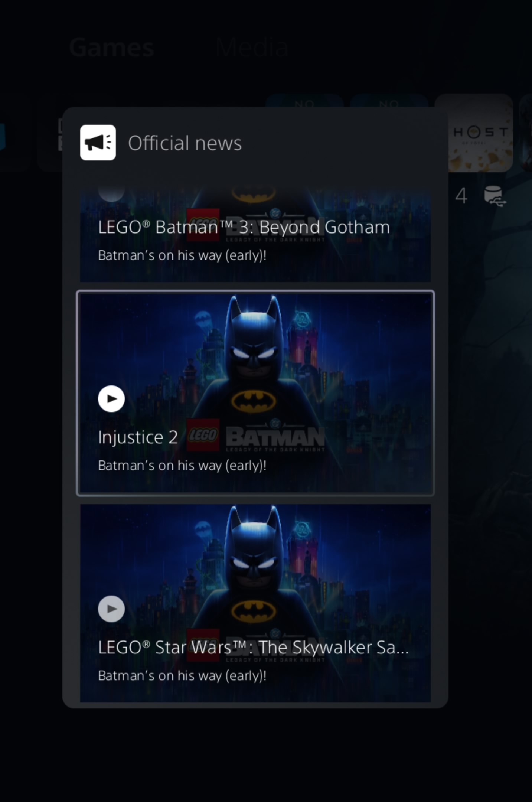
Task: Open LEGO Star Wars: The Skywalker Saga headline
Action: click(253, 647)
